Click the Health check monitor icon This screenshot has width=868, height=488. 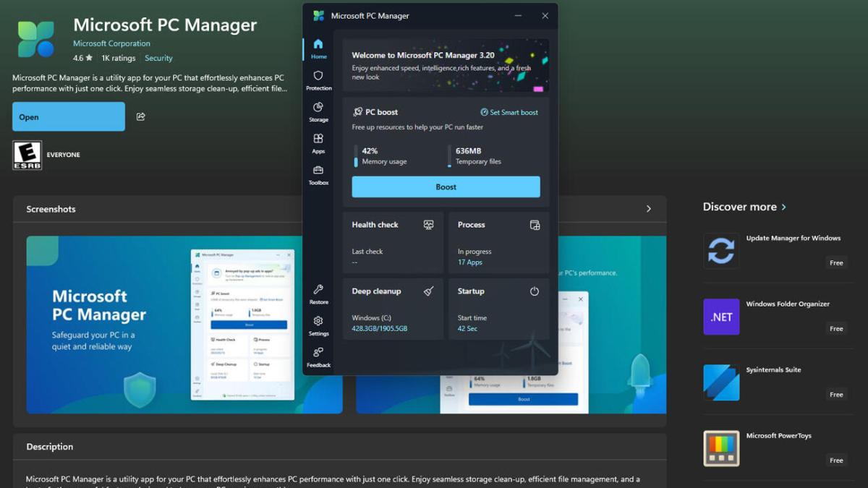pyautogui.click(x=428, y=225)
